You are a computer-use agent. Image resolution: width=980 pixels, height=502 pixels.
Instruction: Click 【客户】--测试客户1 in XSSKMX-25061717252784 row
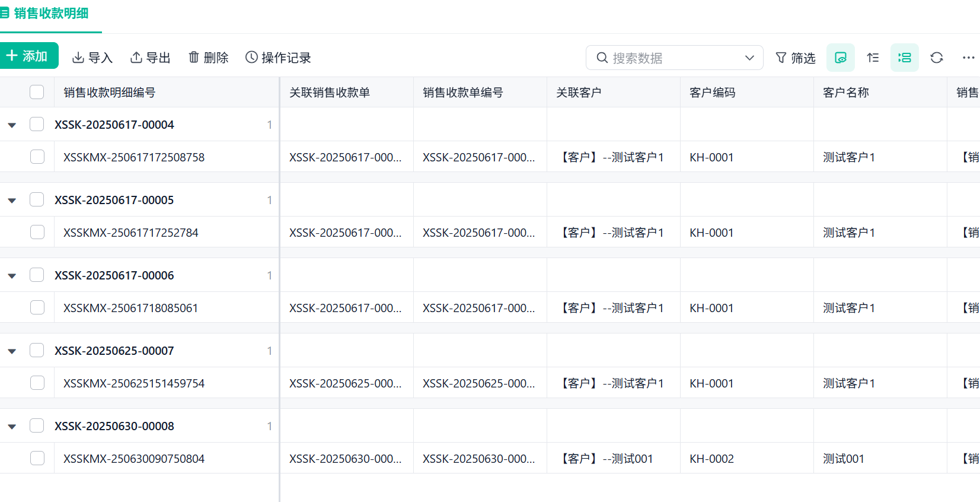pos(610,233)
